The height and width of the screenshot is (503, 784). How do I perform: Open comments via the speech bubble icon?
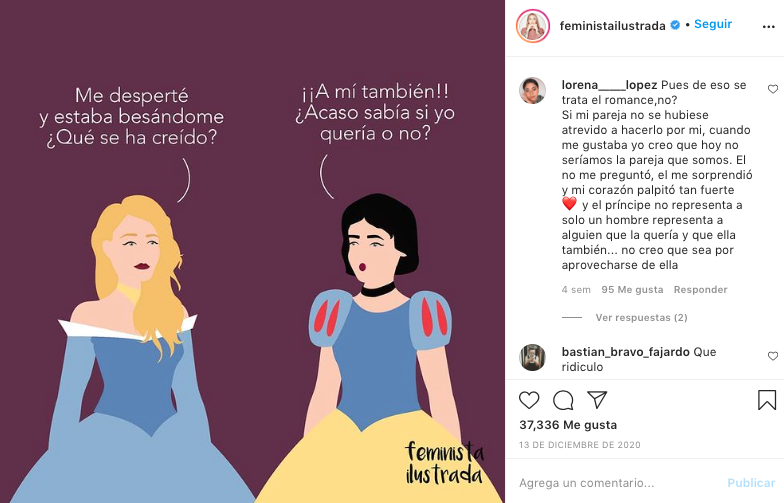(x=563, y=400)
